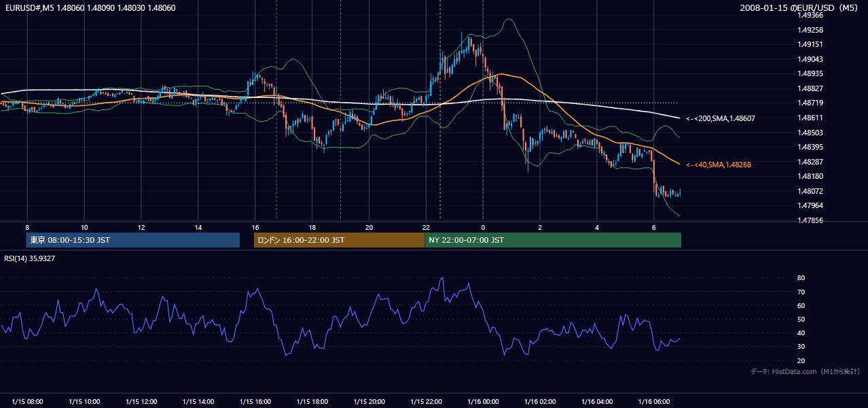Screen dimensions: 868x408
Task: Click price axis value 1.48827
Action: (810, 88)
